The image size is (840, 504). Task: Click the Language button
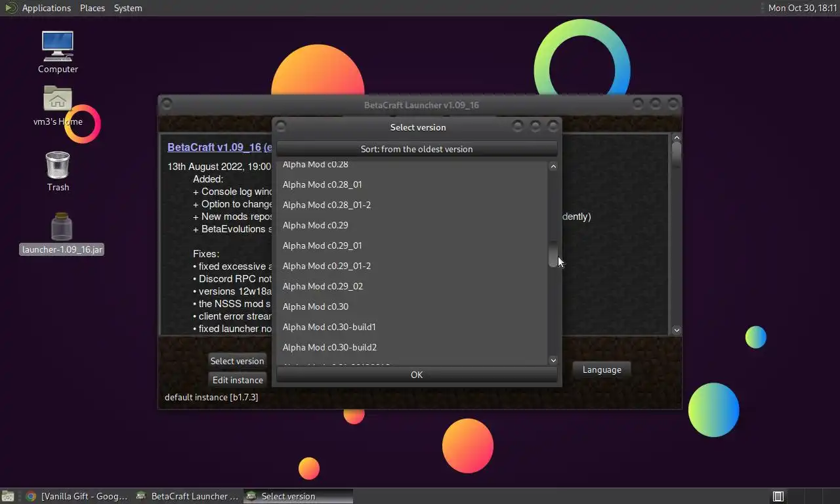coord(602,369)
